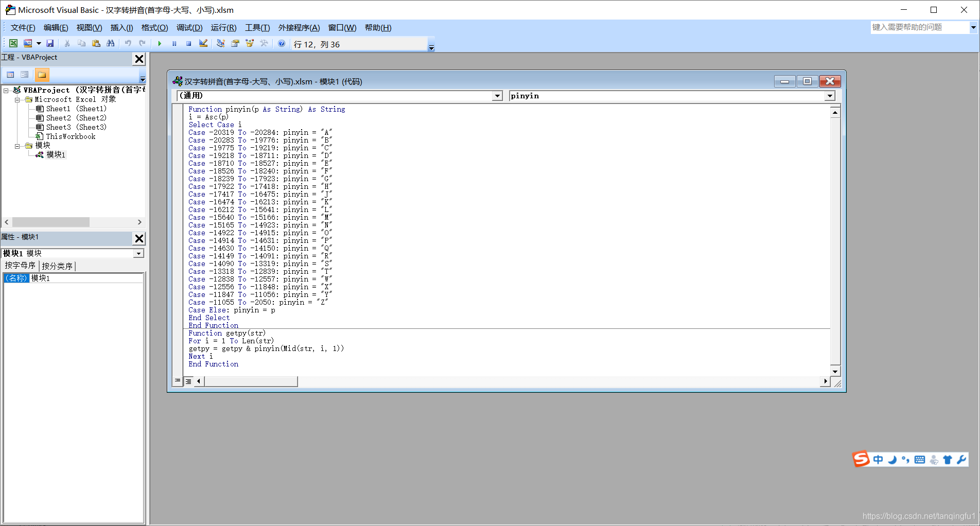The image size is (980, 526).
Task: Close the VBAProject explorer panel
Action: [x=139, y=59]
